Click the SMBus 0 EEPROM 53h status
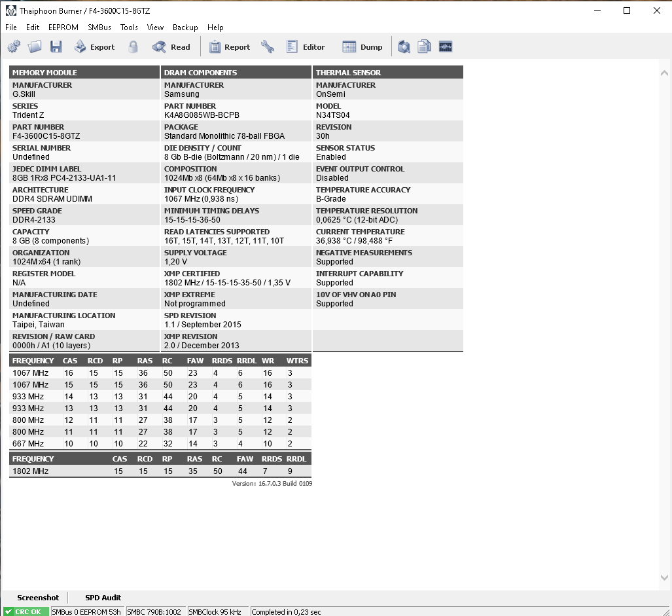Image resolution: width=672 pixels, height=616 pixels. (x=87, y=611)
